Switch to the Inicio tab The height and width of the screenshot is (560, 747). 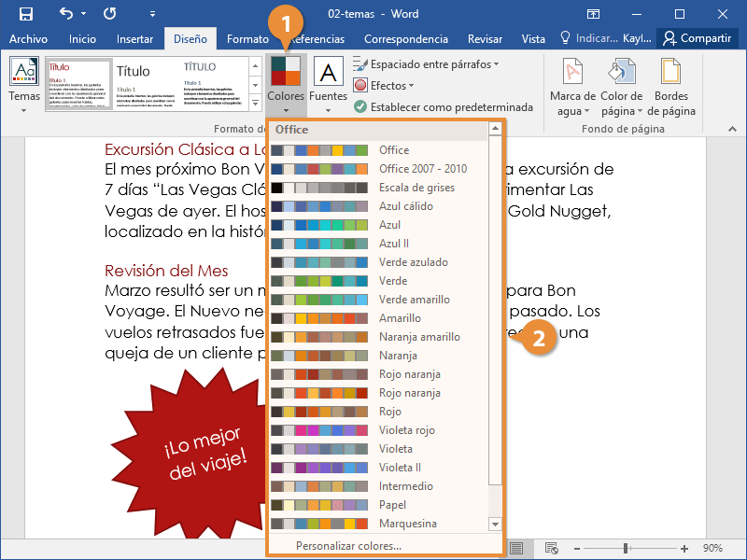[x=82, y=39]
